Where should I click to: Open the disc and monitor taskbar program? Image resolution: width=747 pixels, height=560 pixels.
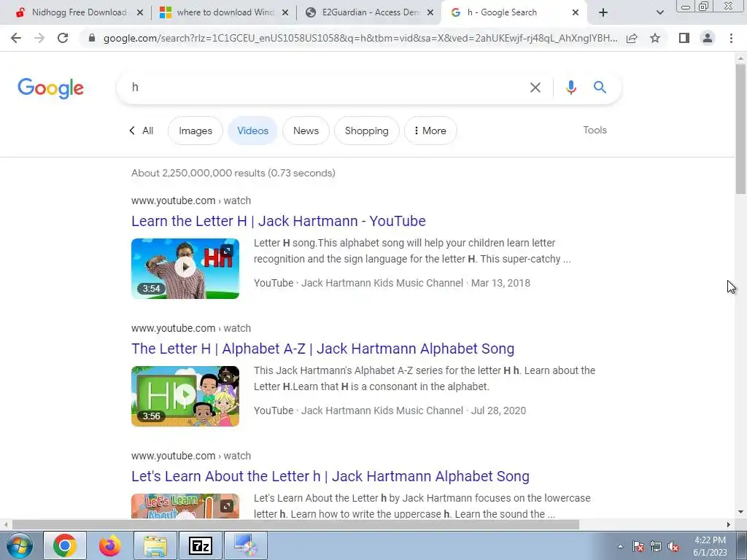246,545
